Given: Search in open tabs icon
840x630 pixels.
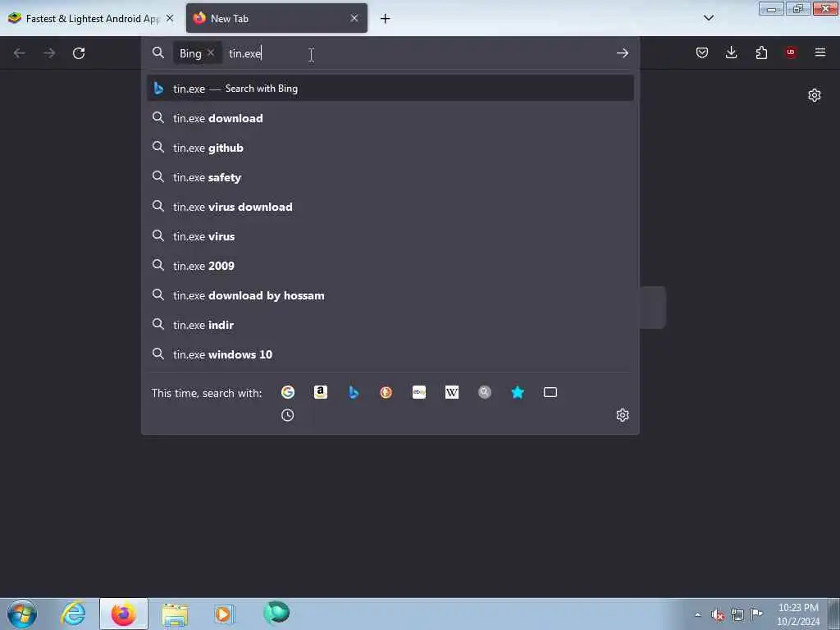Looking at the screenshot, I should pos(550,392).
